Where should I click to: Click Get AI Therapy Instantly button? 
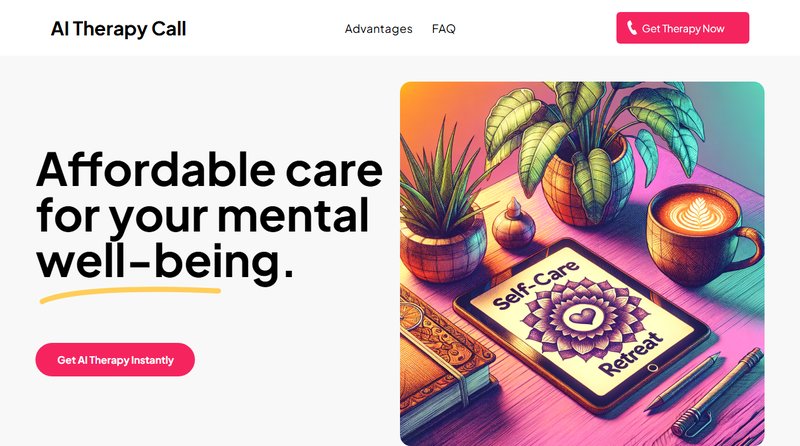[115, 360]
